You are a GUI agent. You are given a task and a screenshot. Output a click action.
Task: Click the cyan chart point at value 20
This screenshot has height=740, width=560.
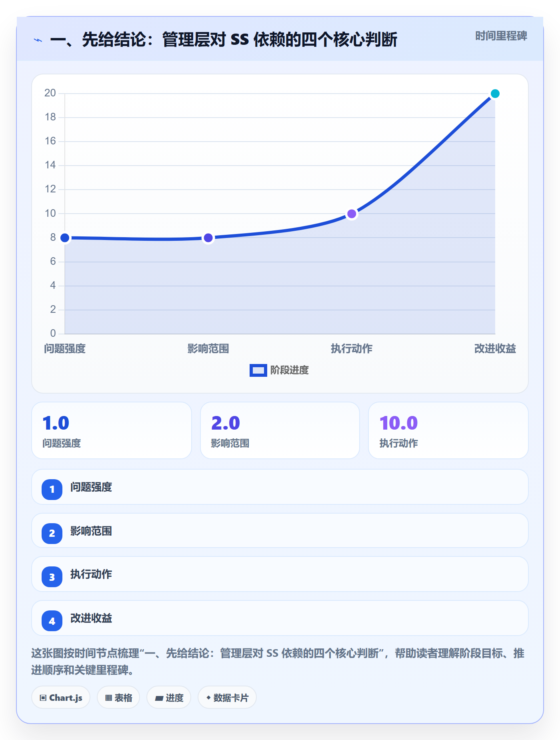tap(495, 94)
